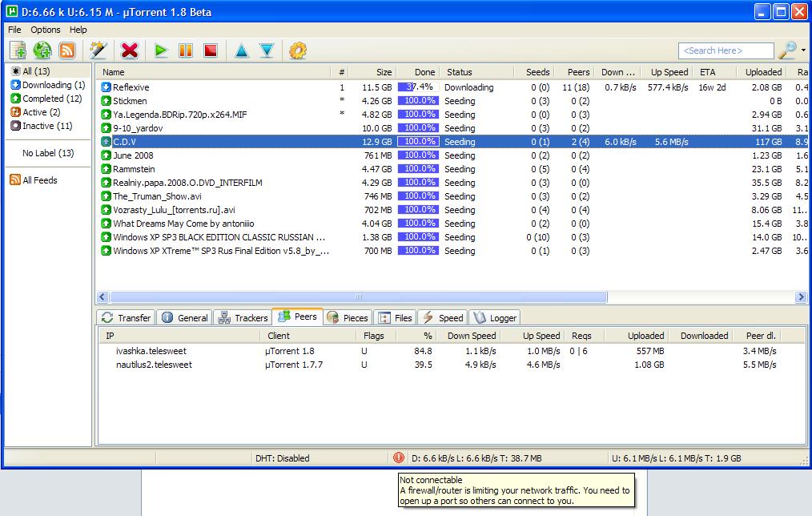Click inside the Search Here field

tap(726, 50)
